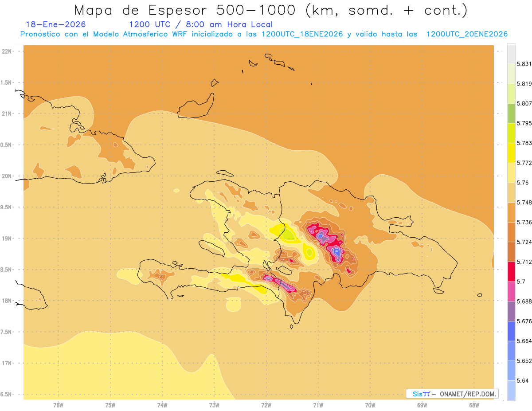Viewport: 532px width, 411px height.
Task: Click the purple legend band between 5.676 and 5.688
Action: (x=511, y=311)
